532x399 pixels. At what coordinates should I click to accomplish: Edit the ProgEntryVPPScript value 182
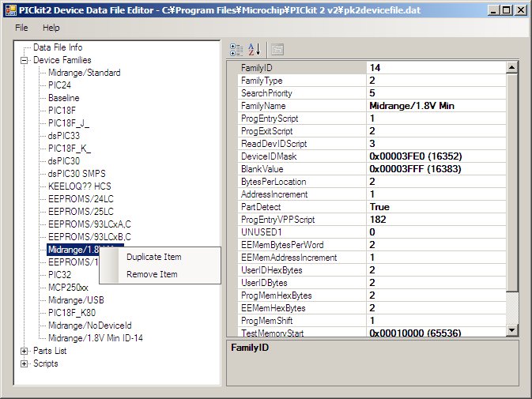point(436,220)
